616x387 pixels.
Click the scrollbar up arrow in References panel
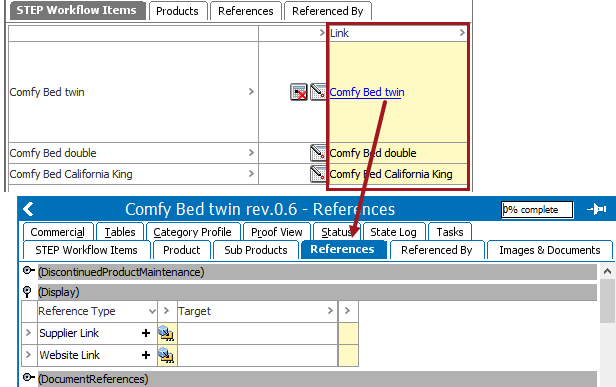tap(607, 271)
